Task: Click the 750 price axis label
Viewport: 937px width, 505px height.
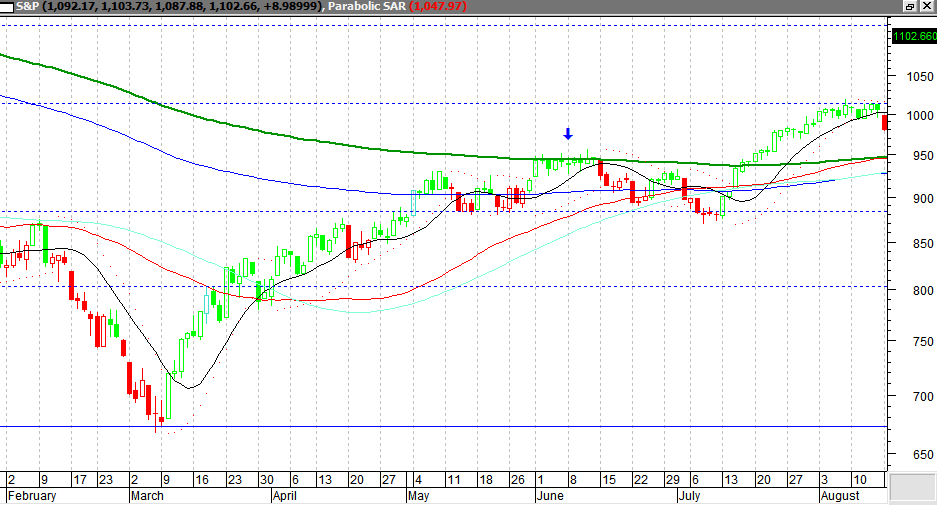Action: click(922, 341)
